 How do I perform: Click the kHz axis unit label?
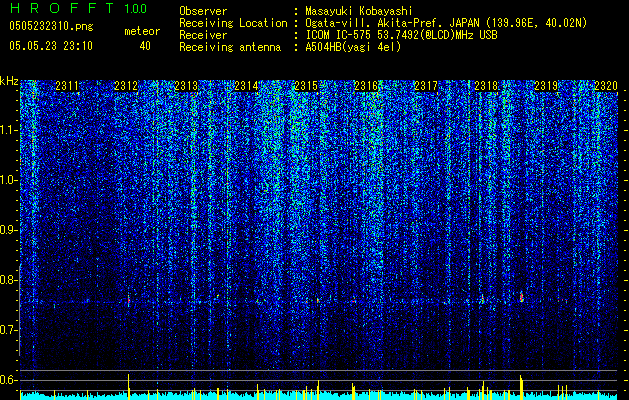pyautogui.click(x=9, y=81)
